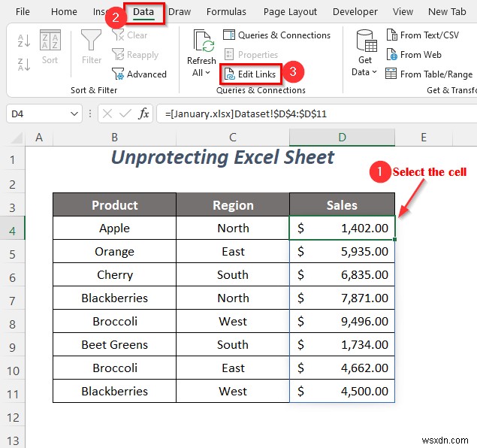This screenshot has height=448, width=477.
Task: Open the New Tab ribbon tab
Action: [x=447, y=12]
